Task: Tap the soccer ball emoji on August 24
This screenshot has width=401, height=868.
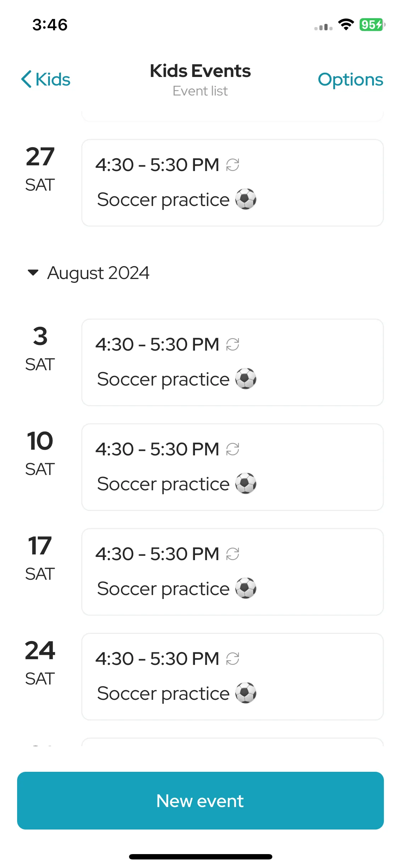Action: pos(246,693)
